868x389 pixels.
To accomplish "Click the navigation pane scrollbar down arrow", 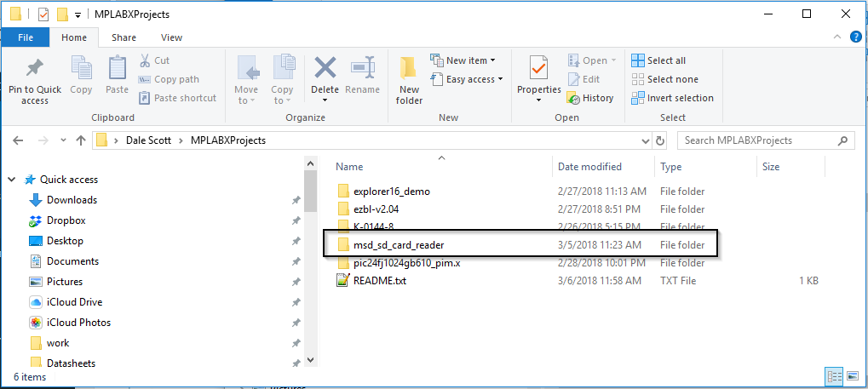I will point(310,359).
